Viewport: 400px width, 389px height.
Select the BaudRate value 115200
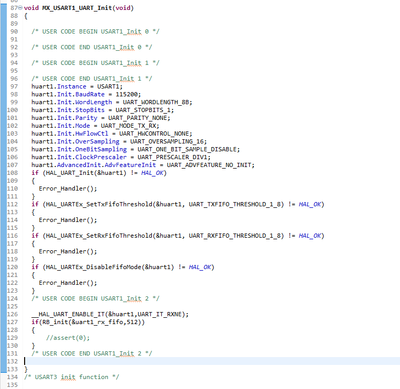coord(127,94)
